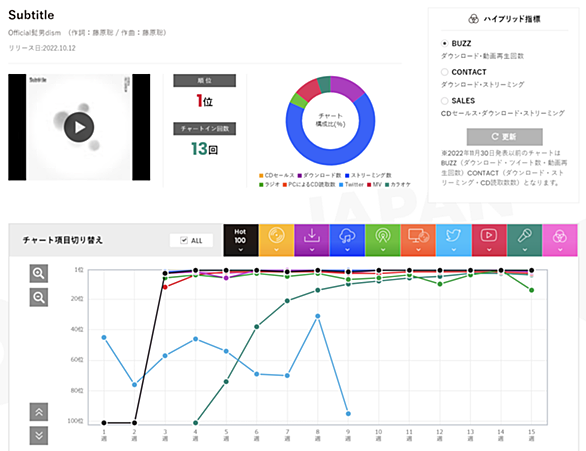Screen dimensions: 586x451
Task: Click the 13回 chart-in count value
Action: (204, 149)
